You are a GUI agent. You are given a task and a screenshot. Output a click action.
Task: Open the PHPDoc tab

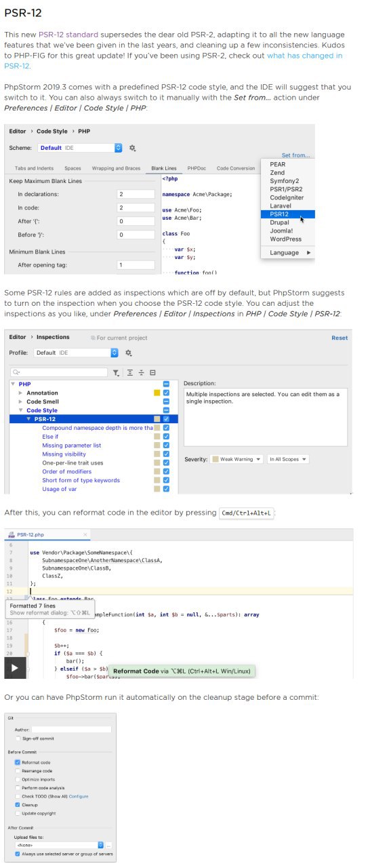pos(197,168)
